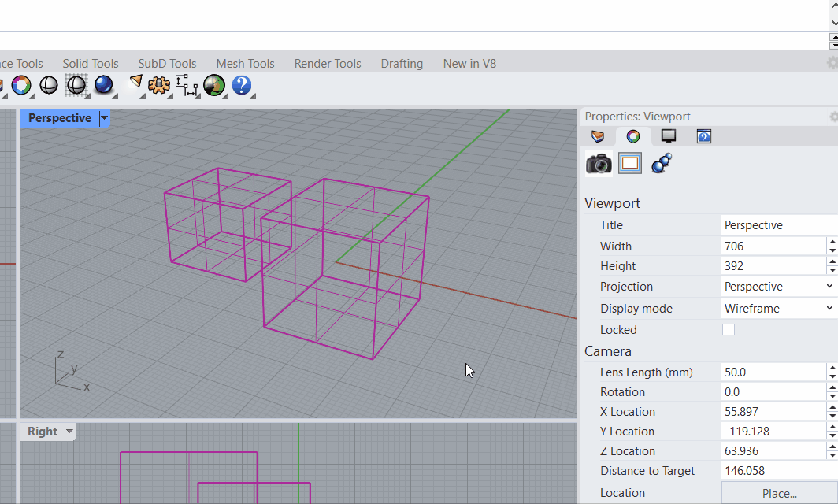This screenshot has height=504, width=838.
Task: Switch to rendered view with blue sphere icon
Action: tap(104, 85)
